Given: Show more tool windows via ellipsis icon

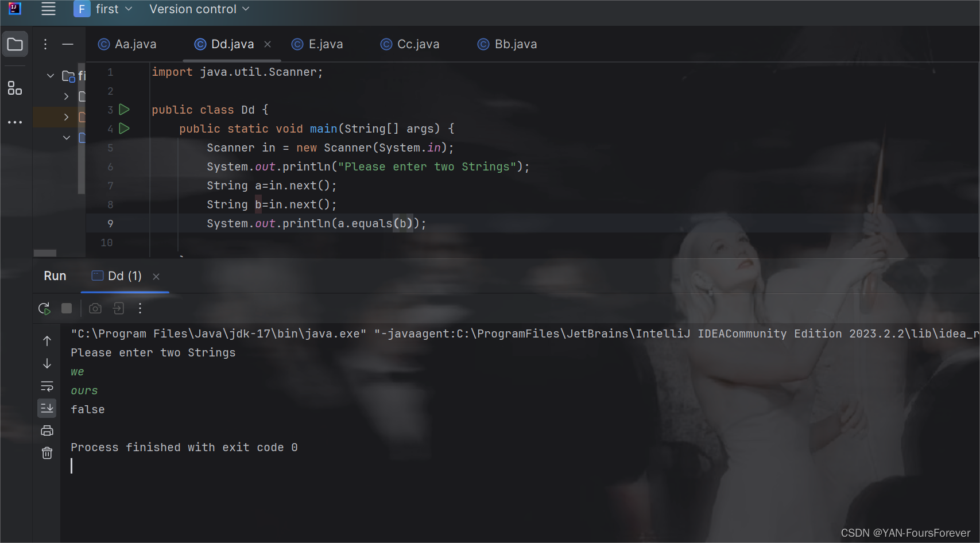Looking at the screenshot, I should (15, 122).
